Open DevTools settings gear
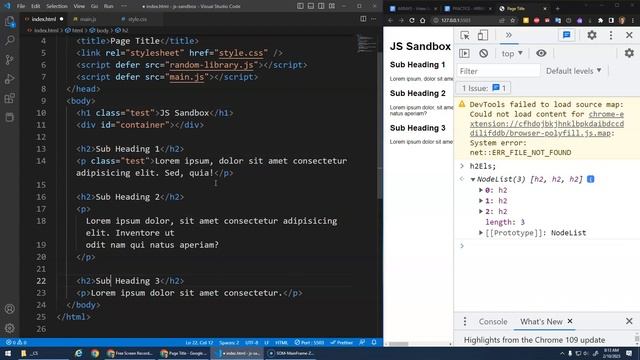 [592, 35]
